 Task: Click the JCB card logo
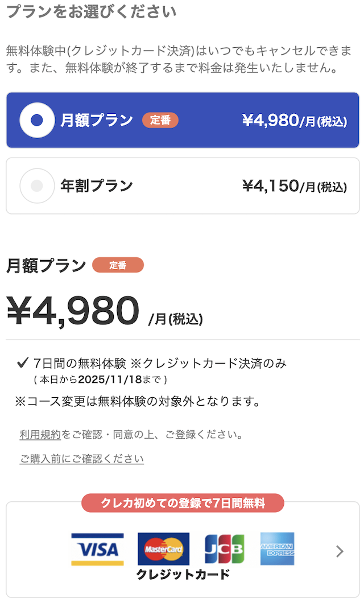point(225,549)
